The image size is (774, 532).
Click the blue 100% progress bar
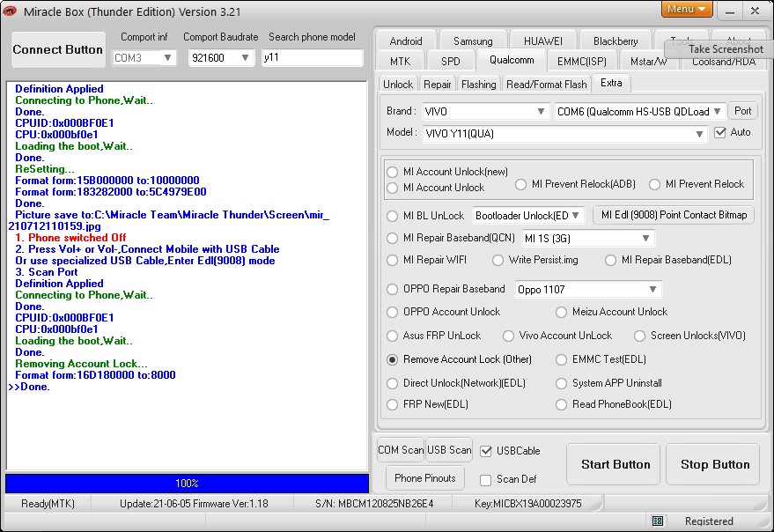[x=187, y=484]
